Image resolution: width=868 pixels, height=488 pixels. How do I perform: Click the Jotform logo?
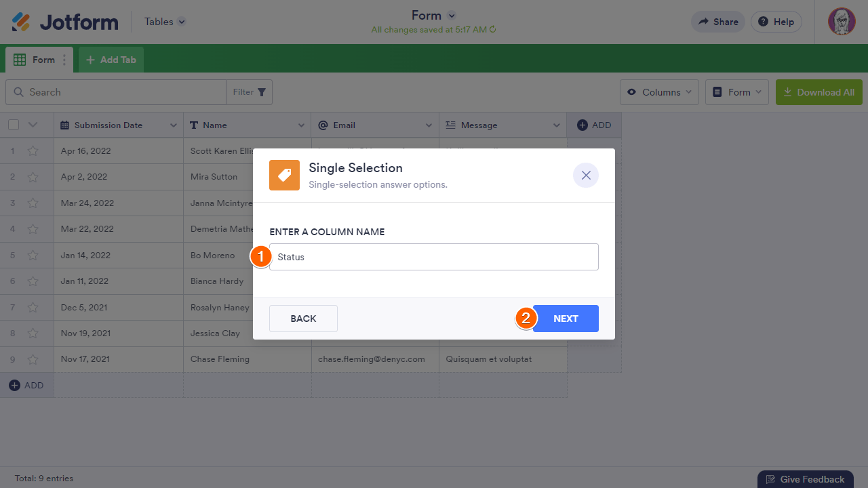65,22
